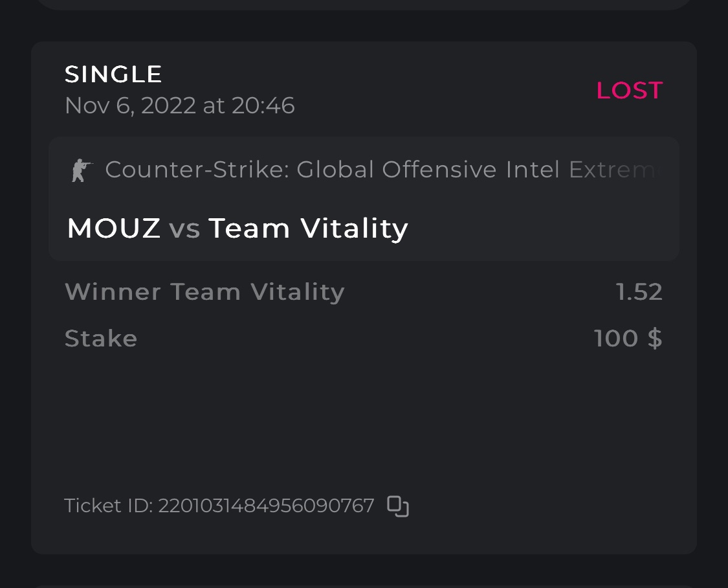Click the 100 $ stake amount
Viewport: 728px width, 588px height.
(x=628, y=339)
